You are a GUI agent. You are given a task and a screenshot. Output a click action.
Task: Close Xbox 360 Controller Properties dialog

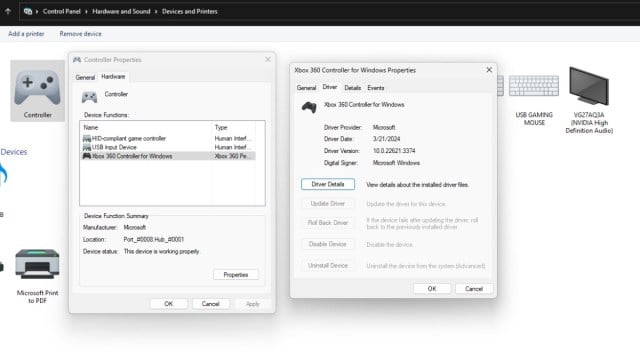tap(489, 70)
